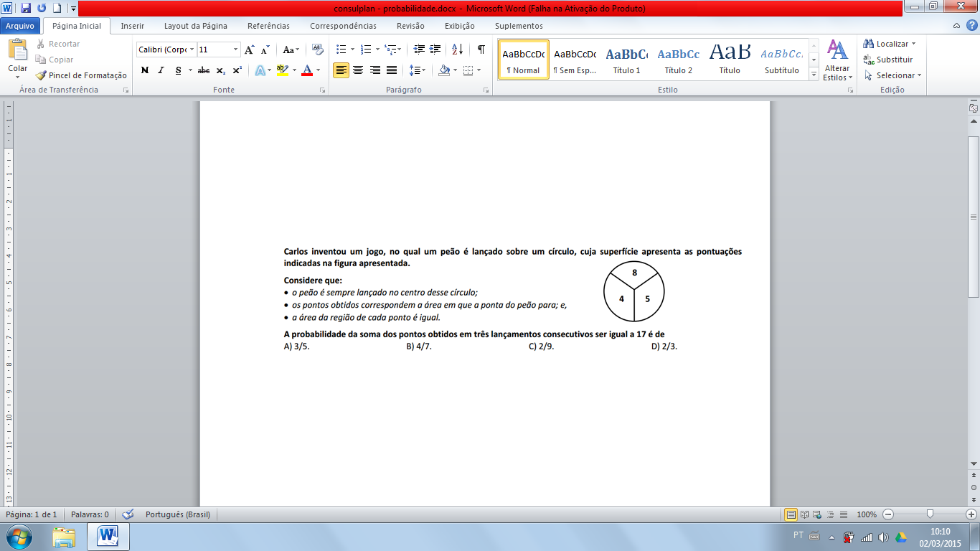Apply the Normal style
Image resolution: width=980 pixels, height=551 pixels.
(524, 60)
